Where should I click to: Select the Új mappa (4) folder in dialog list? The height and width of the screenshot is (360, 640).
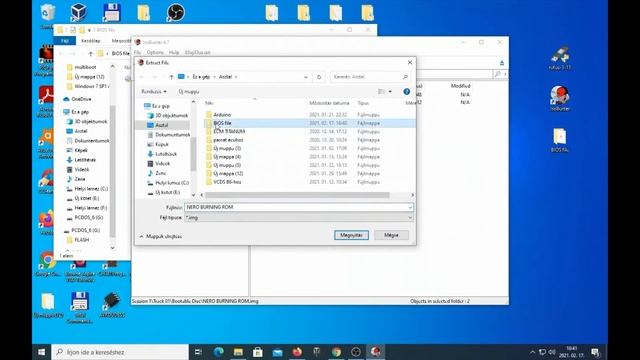click(227, 156)
